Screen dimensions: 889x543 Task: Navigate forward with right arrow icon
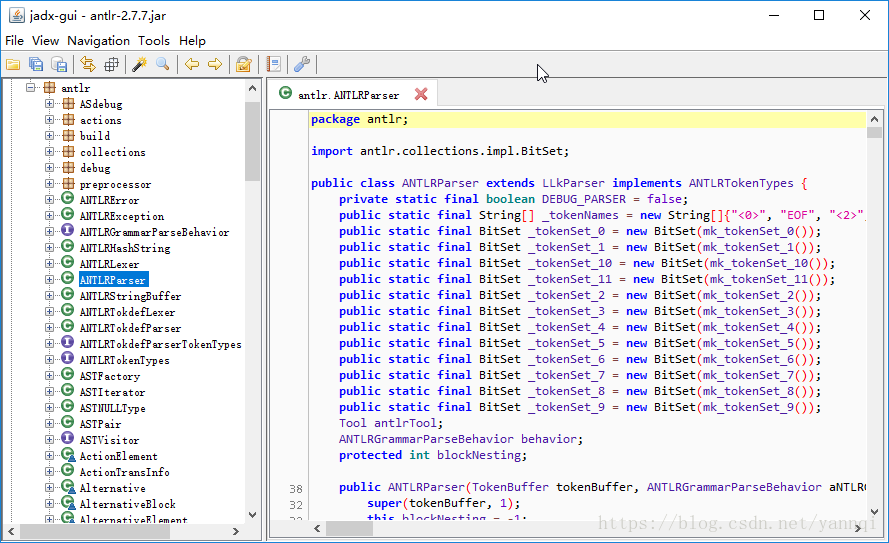[215, 65]
